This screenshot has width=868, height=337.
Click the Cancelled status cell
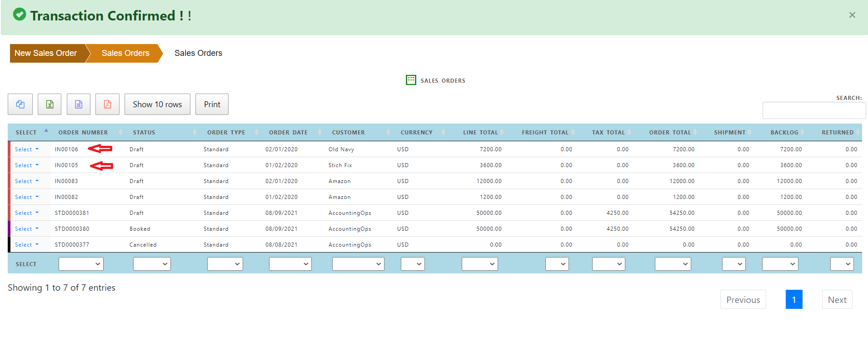coord(143,245)
